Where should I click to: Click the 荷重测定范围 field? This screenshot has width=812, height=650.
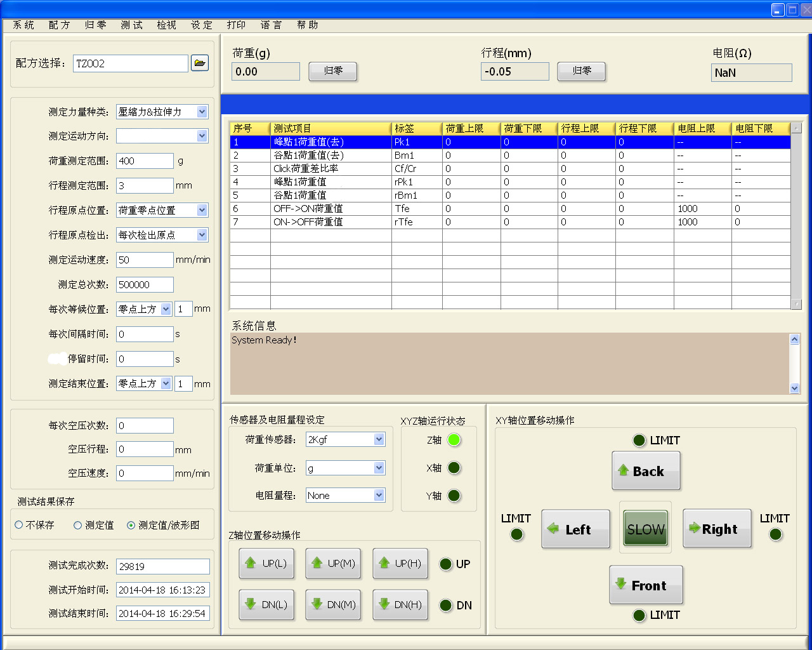point(145,161)
